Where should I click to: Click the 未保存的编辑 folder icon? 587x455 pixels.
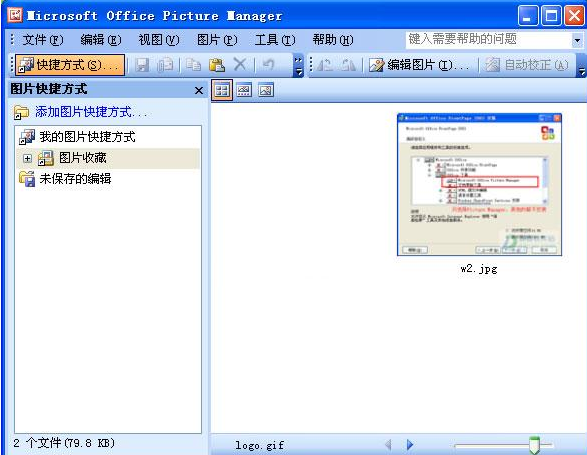click(27, 179)
